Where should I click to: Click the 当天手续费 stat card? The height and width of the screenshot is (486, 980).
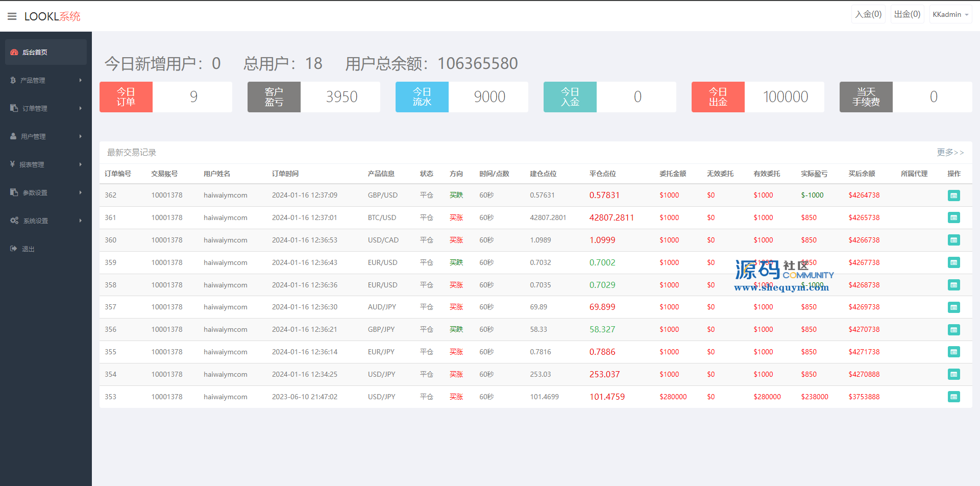906,97
